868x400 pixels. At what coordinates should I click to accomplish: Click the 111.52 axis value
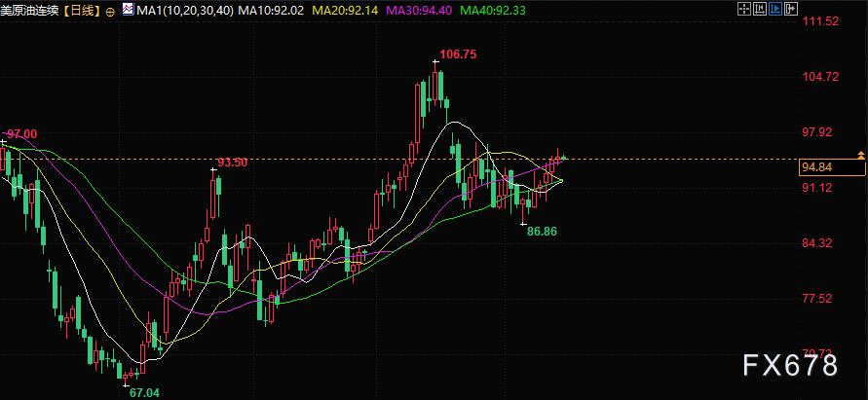[x=821, y=21]
